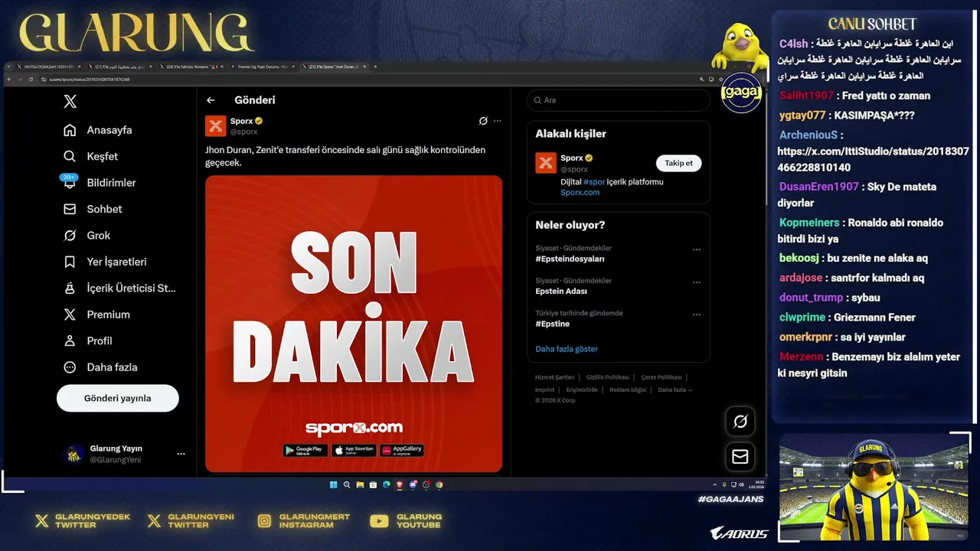
Task: Click AppGallery badge in post image
Action: tap(401, 450)
